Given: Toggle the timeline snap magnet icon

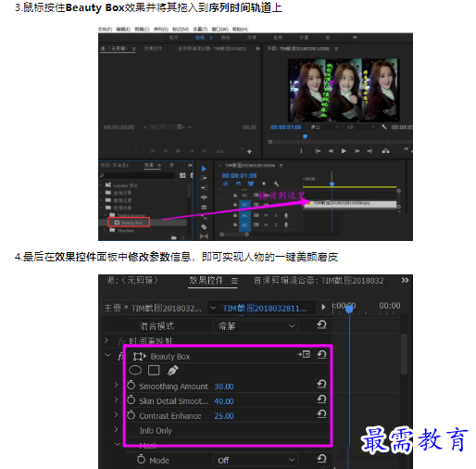Looking at the screenshot, I should click(x=238, y=184).
